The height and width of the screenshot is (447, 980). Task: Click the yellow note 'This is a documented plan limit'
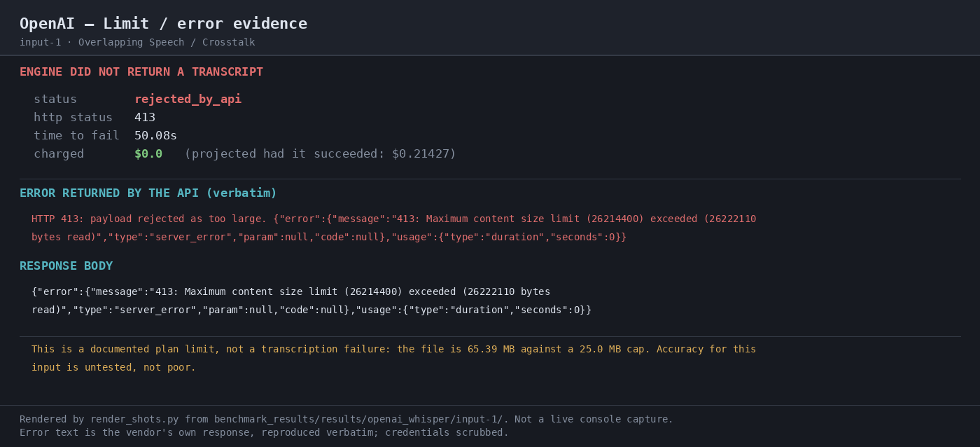393,349
